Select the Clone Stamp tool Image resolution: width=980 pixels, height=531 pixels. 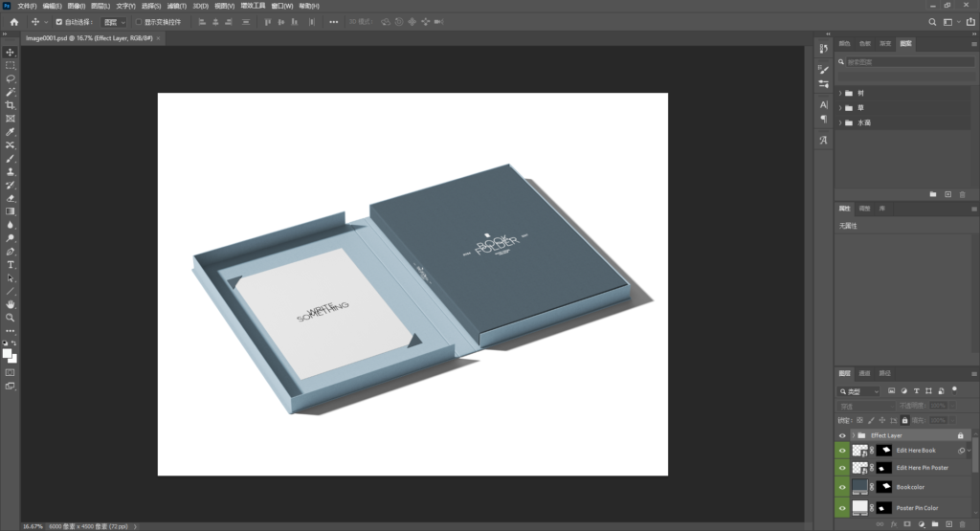[x=10, y=172]
